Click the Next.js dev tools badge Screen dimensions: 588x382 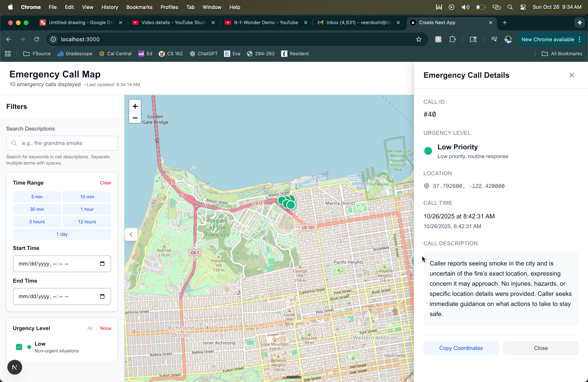coord(15,367)
